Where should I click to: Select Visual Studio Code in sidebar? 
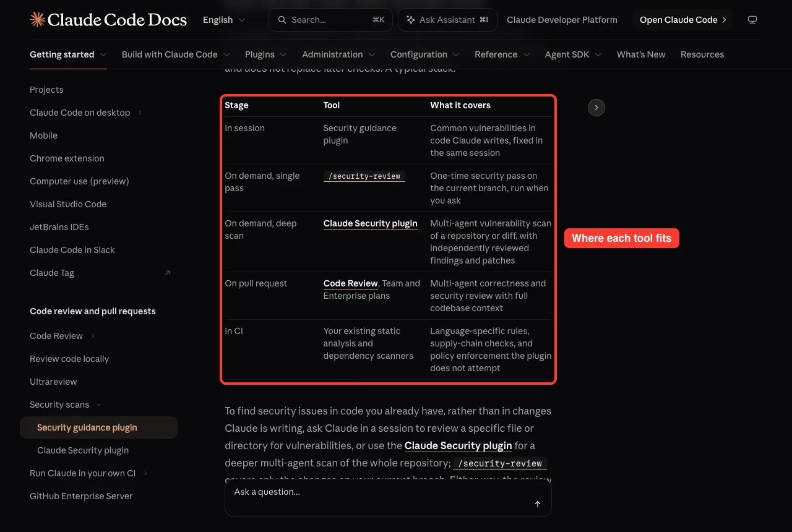(68, 204)
